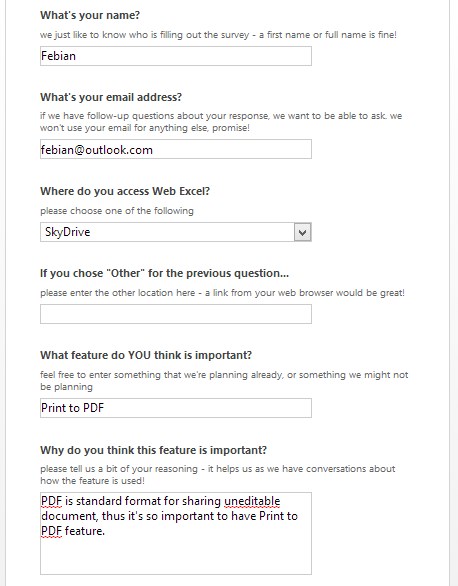The height and width of the screenshot is (586, 458).
Task: Focus the empty other location field
Action: (176, 314)
